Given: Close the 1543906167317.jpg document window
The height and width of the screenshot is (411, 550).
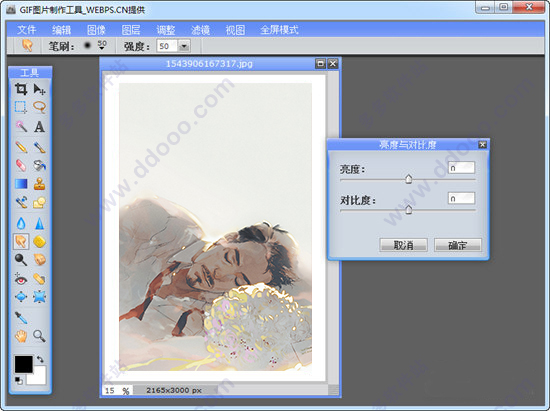Looking at the screenshot, I should coord(333,63).
